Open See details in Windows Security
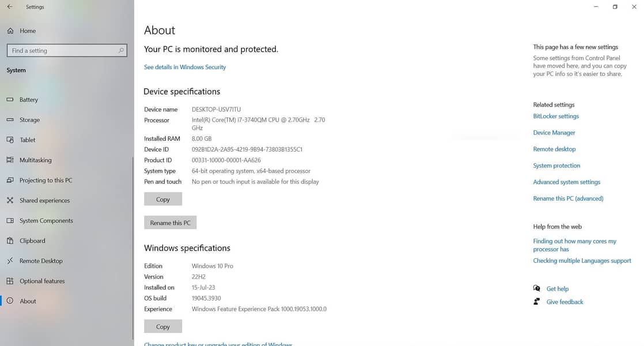Screen dimensions: 644x346 click(185, 67)
